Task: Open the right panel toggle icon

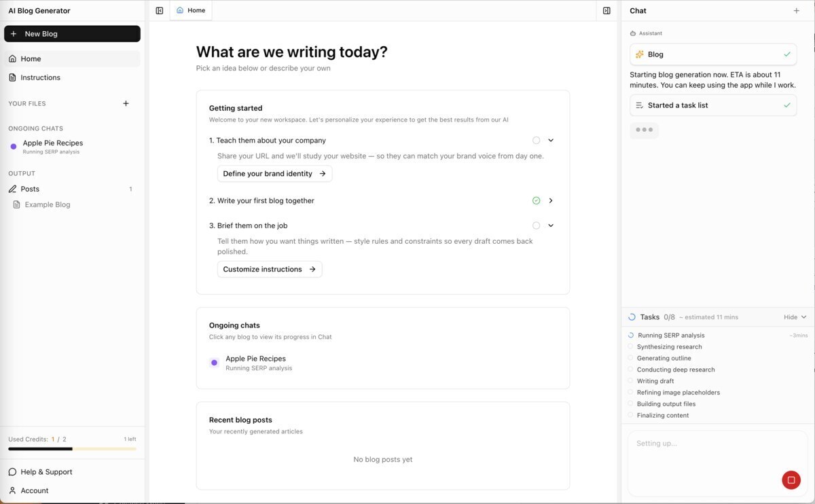Action: 606,10
